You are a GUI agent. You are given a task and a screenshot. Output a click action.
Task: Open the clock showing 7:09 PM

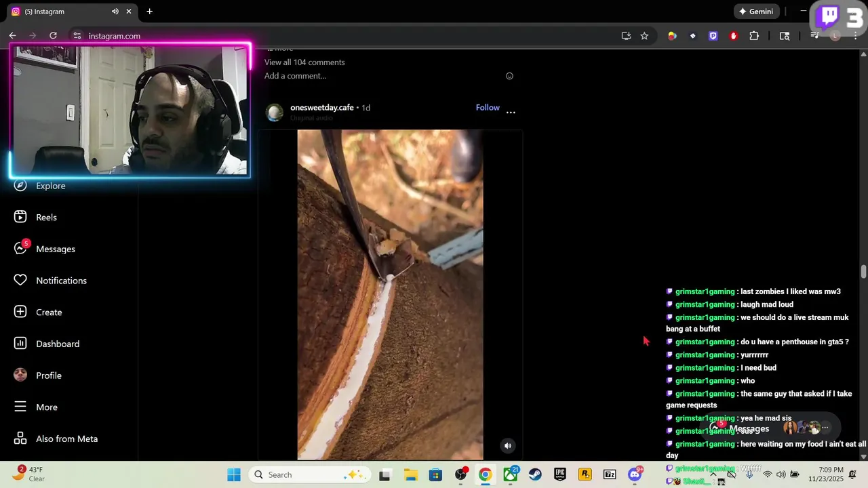pyautogui.click(x=826, y=474)
